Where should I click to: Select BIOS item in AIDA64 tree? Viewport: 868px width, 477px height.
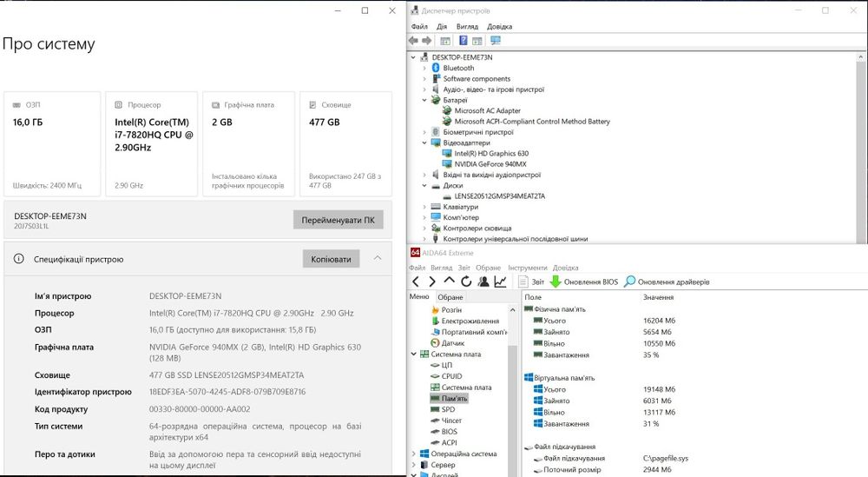point(450,432)
